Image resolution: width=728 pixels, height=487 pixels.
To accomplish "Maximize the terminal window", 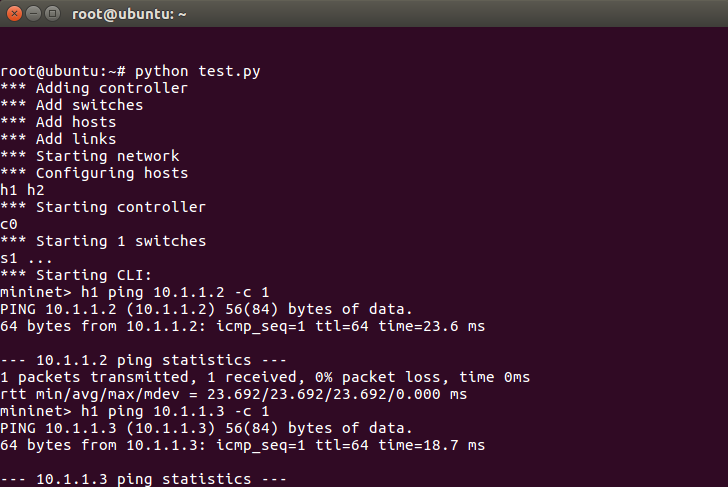I will [x=52, y=14].
